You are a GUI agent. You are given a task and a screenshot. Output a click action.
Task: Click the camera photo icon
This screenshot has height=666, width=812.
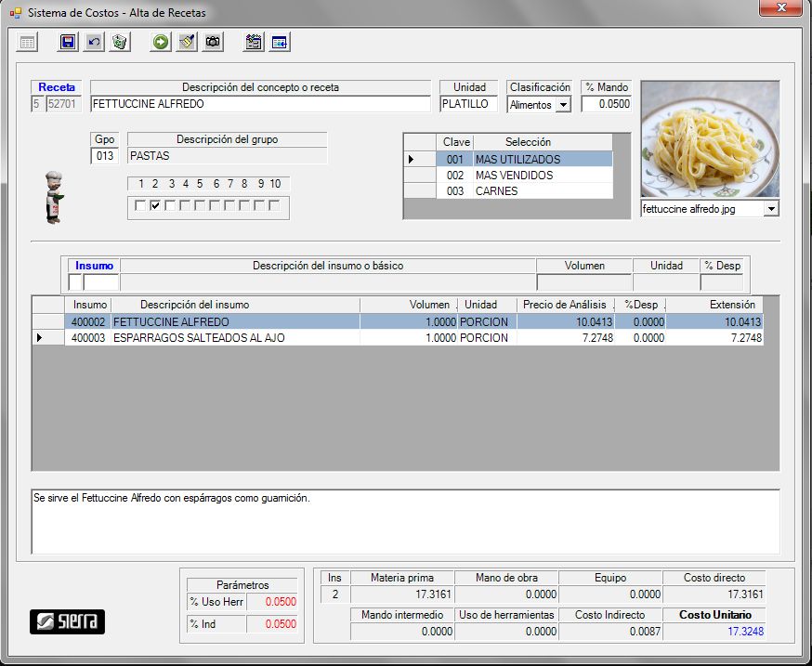[213, 42]
